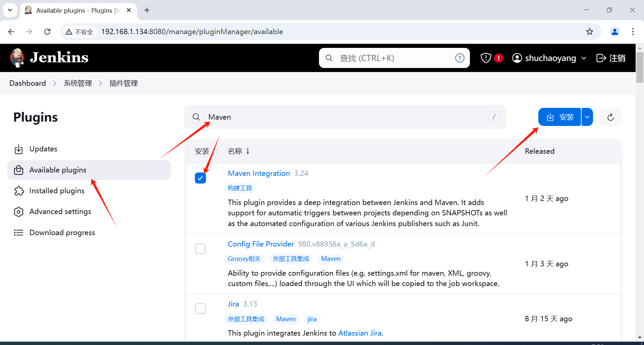The height and width of the screenshot is (345, 644).
Task: Bookmark this page with star icon
Action: 589,31
